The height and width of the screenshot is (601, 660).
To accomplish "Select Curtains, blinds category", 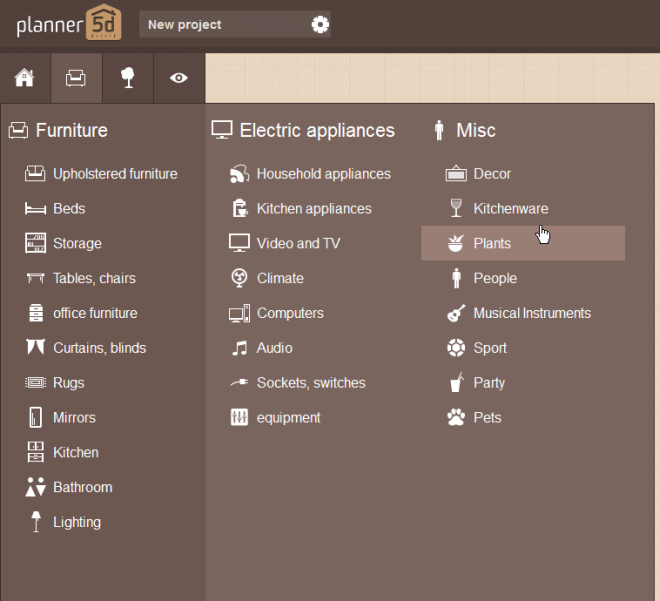I will tap(100, 348).
